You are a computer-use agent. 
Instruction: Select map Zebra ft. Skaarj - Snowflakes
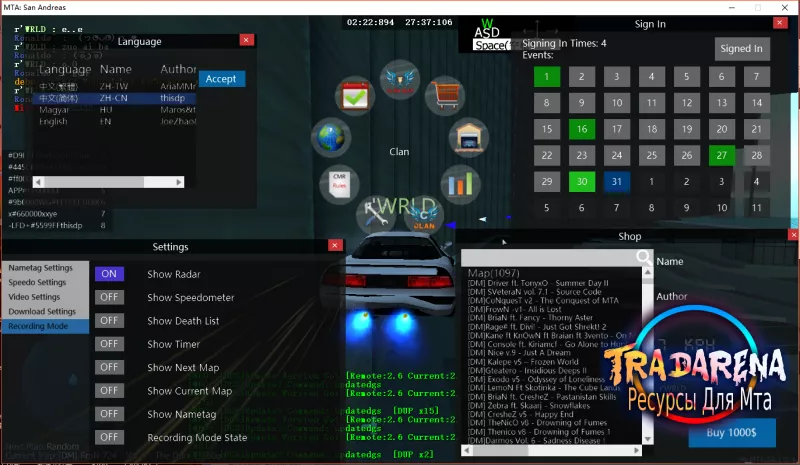529,405
